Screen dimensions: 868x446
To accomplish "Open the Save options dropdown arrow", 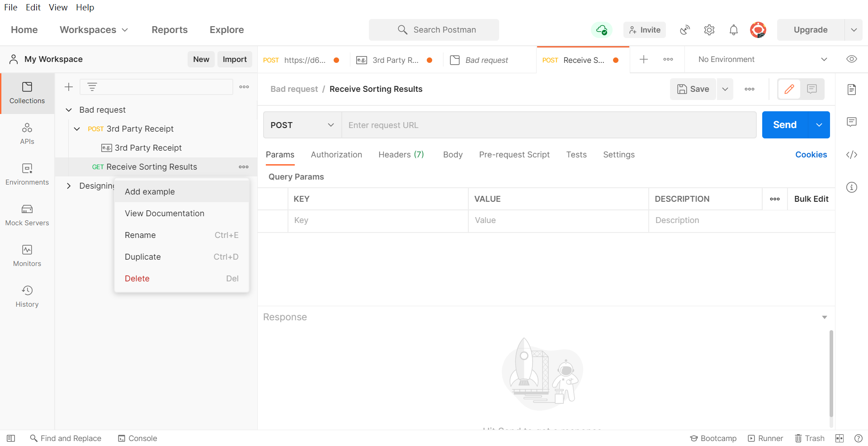I will click(x=725, y=89).
